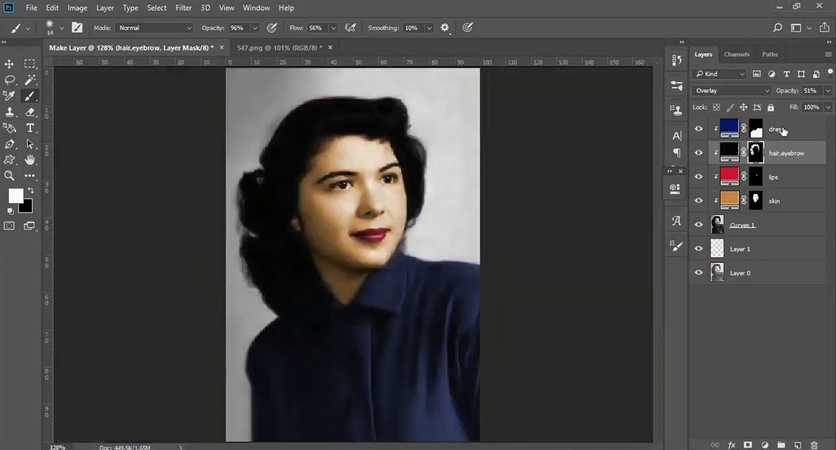Open smoothing options gear

[x=445, y=28]
